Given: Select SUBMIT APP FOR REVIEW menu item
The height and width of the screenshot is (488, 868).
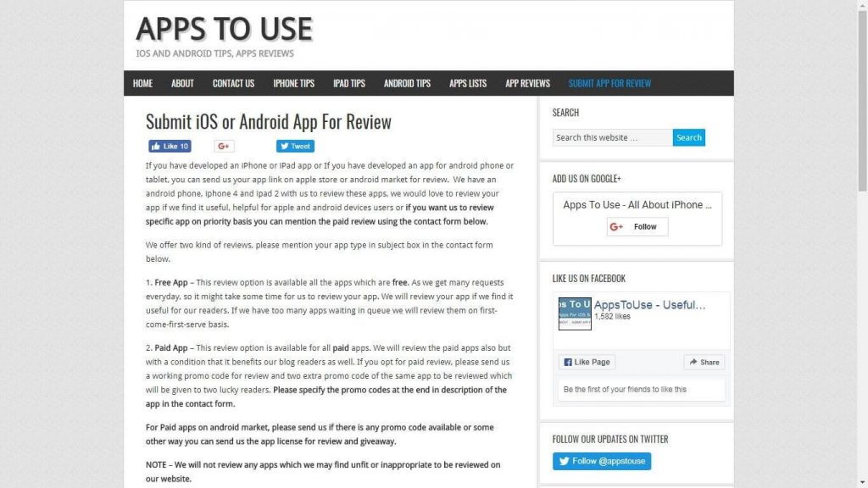Looking at the screenshot, I should tap(609, 83).
